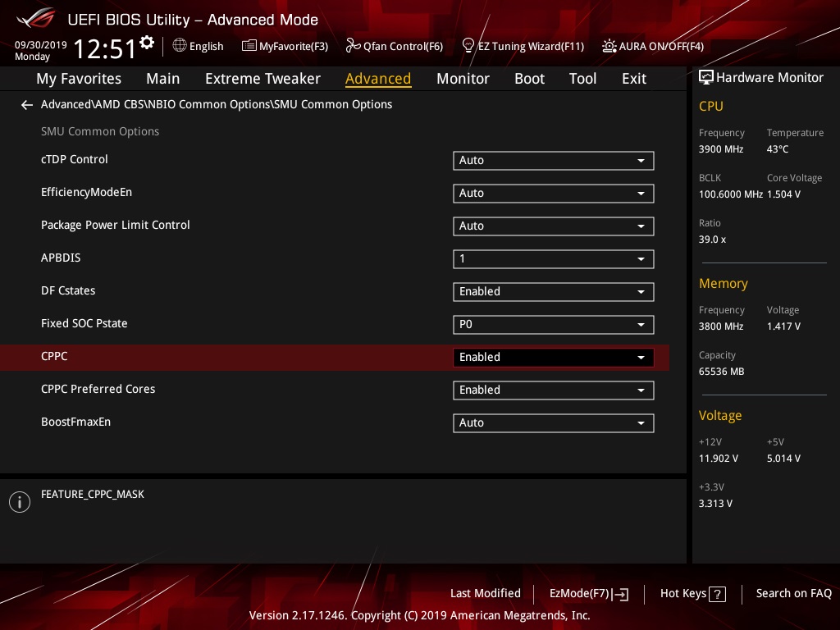Open the cTDP Control dropdown
This screenshot has height=630, width=840.
tap(554, 161)
